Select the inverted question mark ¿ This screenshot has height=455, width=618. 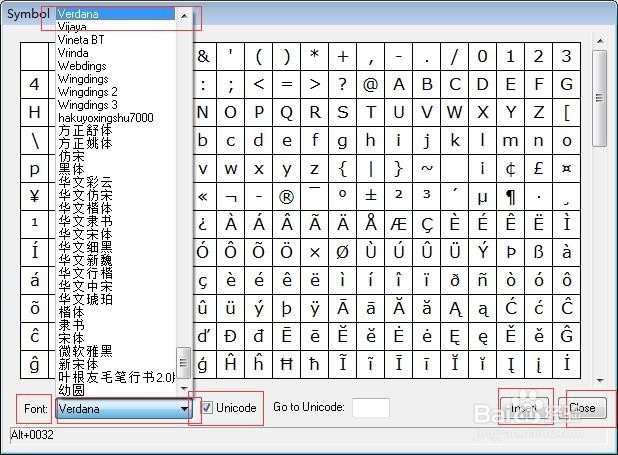coord(203,224)
